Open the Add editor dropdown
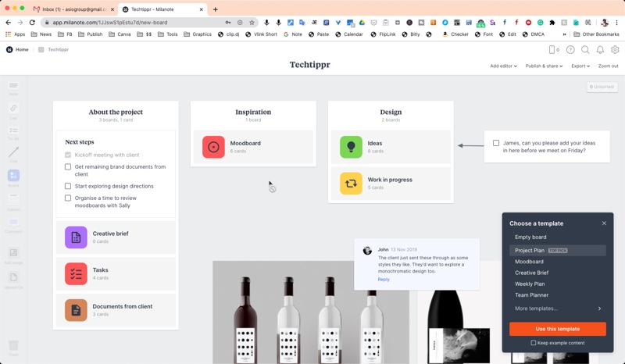Screen dimensions: 625x364 click(503, 66)
